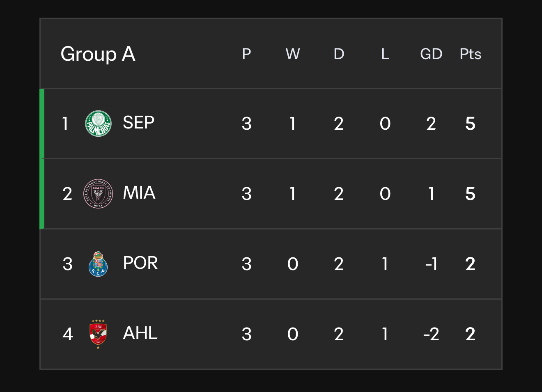542x392 pixels.
Task: Click the Pts column header
Action: (470, 54)
